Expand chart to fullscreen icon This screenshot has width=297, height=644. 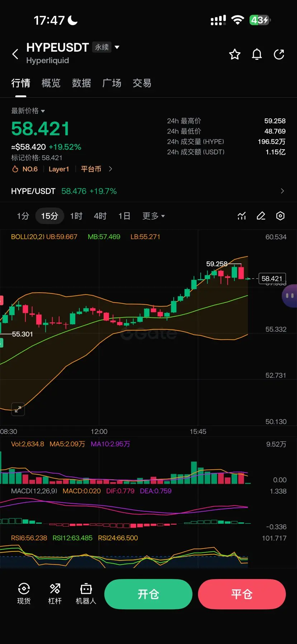(x=18, y=409)
